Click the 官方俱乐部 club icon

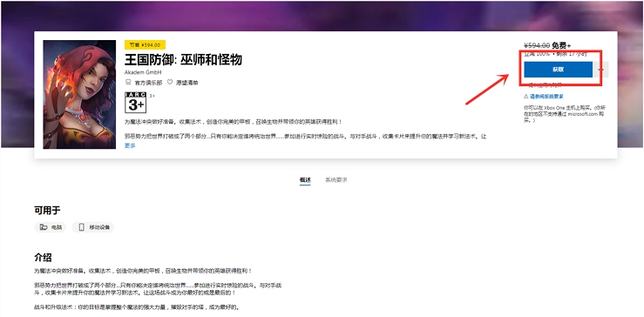pyautogui.click(x=128, y=82)
